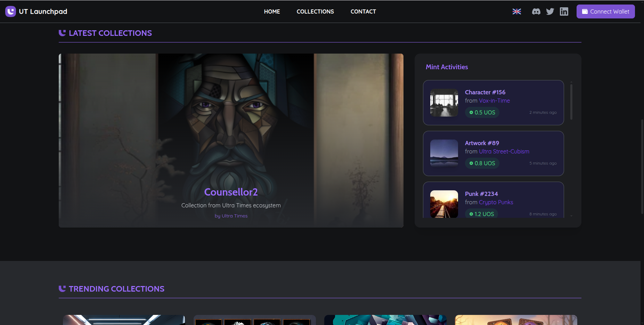This screenshot has width=644, height=325.
Task: Click the Punk #2234 thumbnail image
Action: coord(444,204)
